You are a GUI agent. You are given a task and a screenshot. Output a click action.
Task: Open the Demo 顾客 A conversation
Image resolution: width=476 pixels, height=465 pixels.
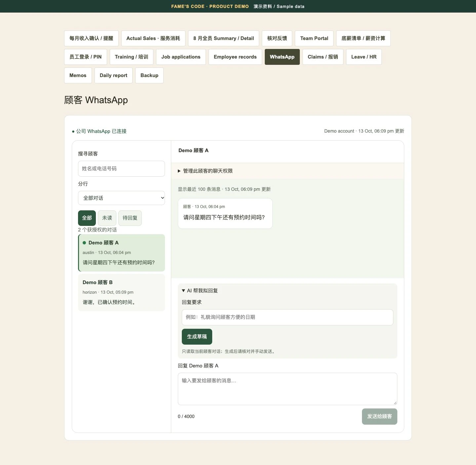point(121,253)
